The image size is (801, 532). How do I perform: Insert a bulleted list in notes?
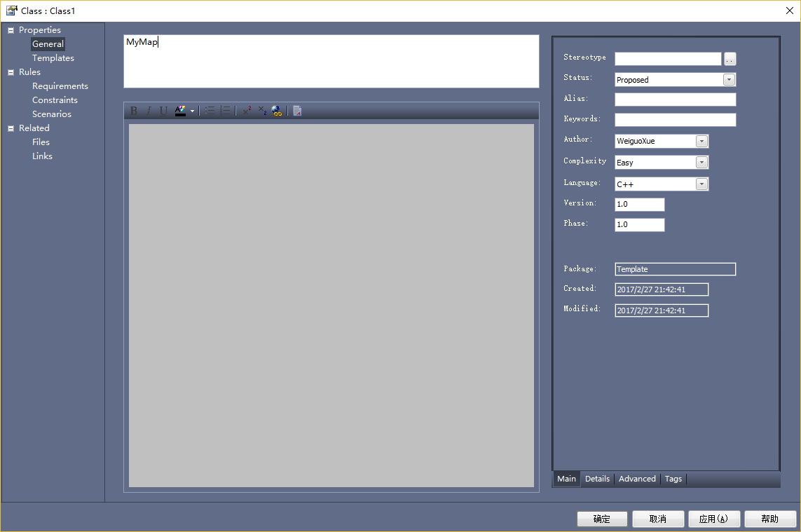tap(210, 111)
